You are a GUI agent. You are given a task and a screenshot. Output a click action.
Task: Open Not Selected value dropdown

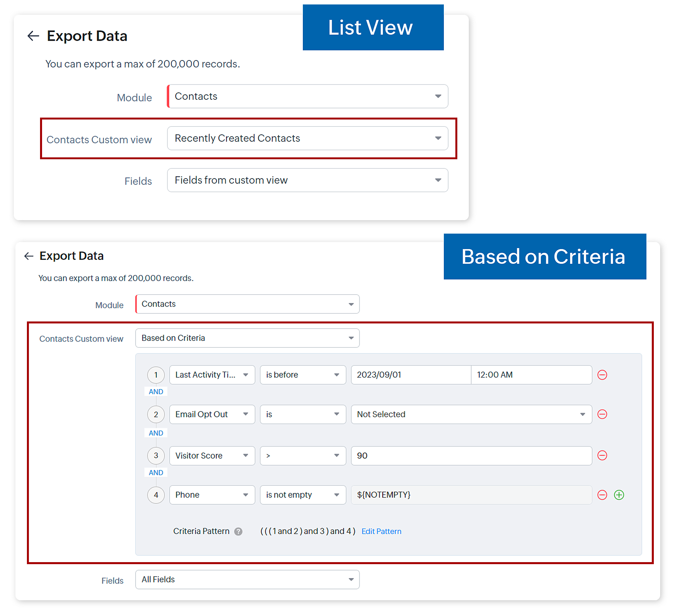point(471,414)
